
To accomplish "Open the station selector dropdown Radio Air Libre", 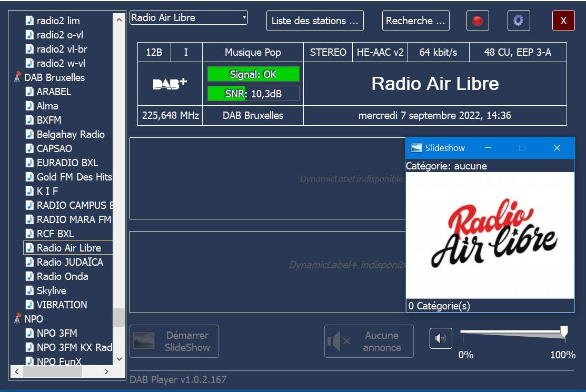I will (x=188, y=17).
